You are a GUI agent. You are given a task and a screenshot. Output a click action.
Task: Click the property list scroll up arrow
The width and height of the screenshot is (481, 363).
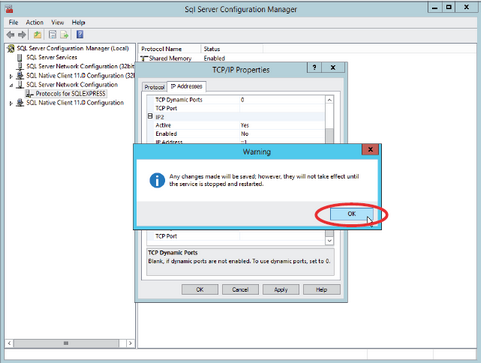329,100
